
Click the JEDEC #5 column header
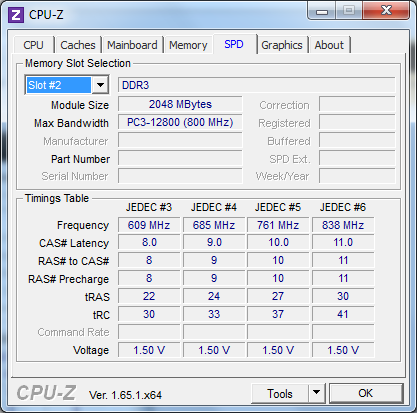coord(278,207)
